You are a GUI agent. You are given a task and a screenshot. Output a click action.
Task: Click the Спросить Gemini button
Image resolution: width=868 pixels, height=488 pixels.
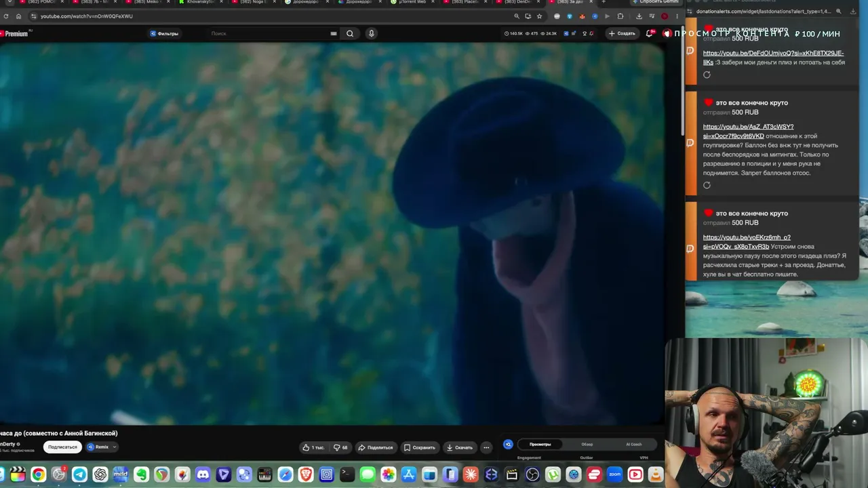click(655, 2)
